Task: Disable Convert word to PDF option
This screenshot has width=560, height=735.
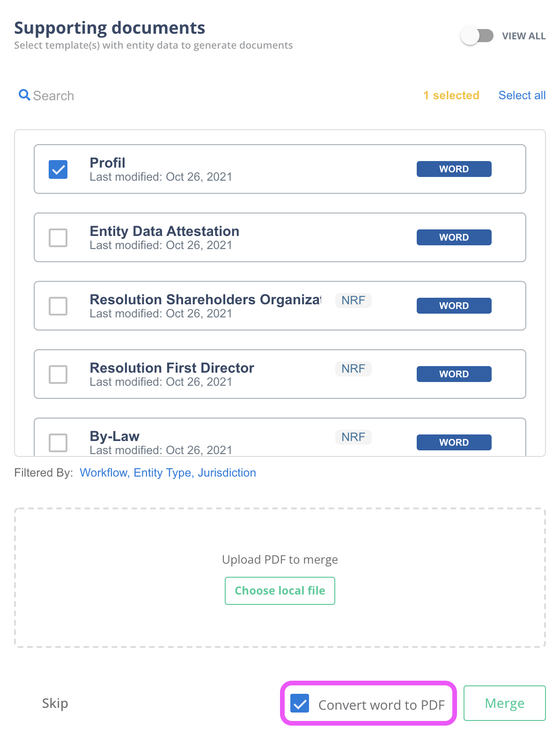Action: point(300,703)
